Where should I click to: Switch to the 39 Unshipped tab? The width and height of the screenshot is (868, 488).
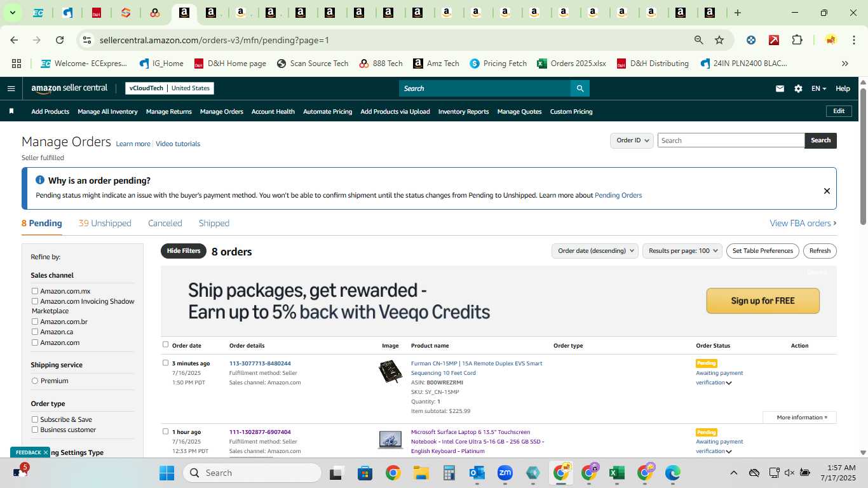(105, 223)
